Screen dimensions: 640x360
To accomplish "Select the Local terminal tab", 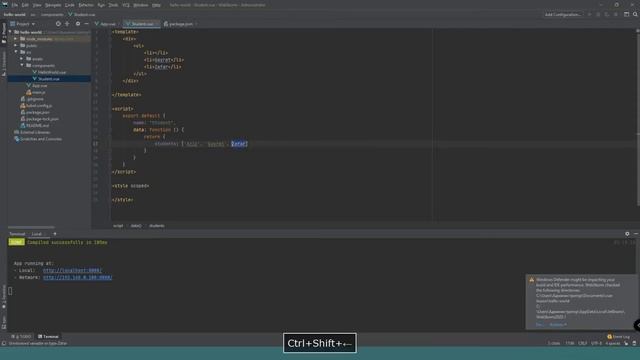I will click(37, 234).
